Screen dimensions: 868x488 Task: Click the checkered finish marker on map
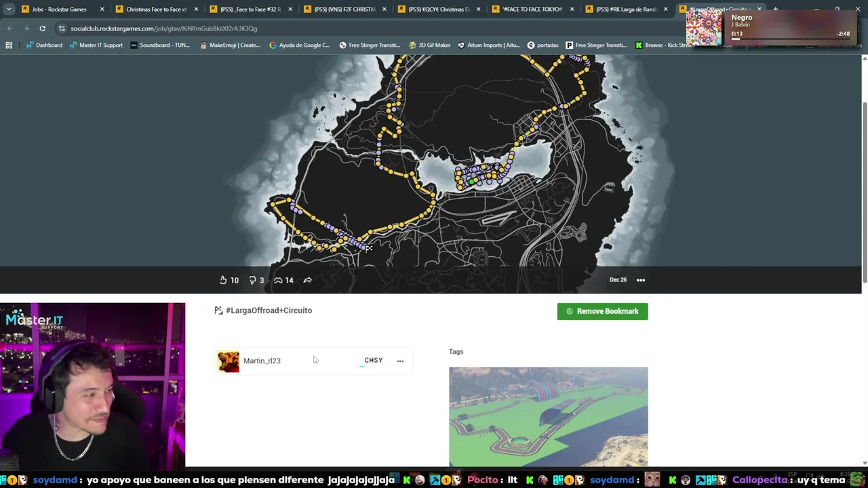click(x=369, y=248)
